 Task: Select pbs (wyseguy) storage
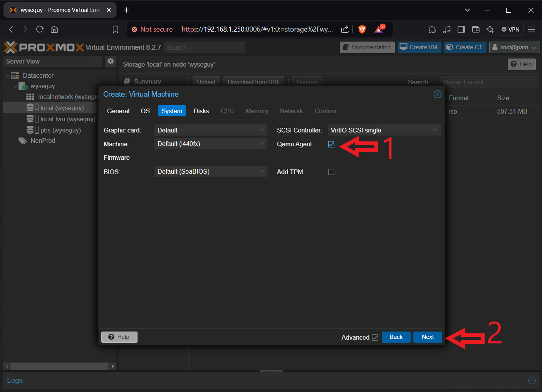tap(54, 130)
